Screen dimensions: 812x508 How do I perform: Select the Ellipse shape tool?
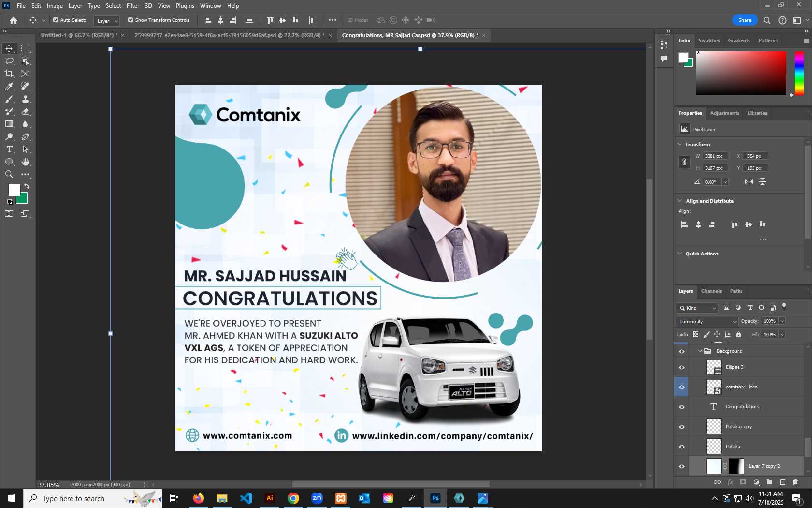click(9, 162)
